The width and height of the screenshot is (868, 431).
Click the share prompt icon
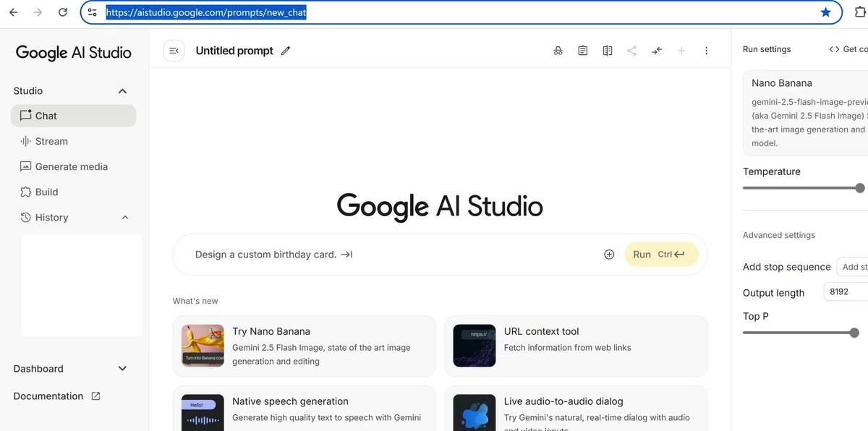tap(632, 51)
